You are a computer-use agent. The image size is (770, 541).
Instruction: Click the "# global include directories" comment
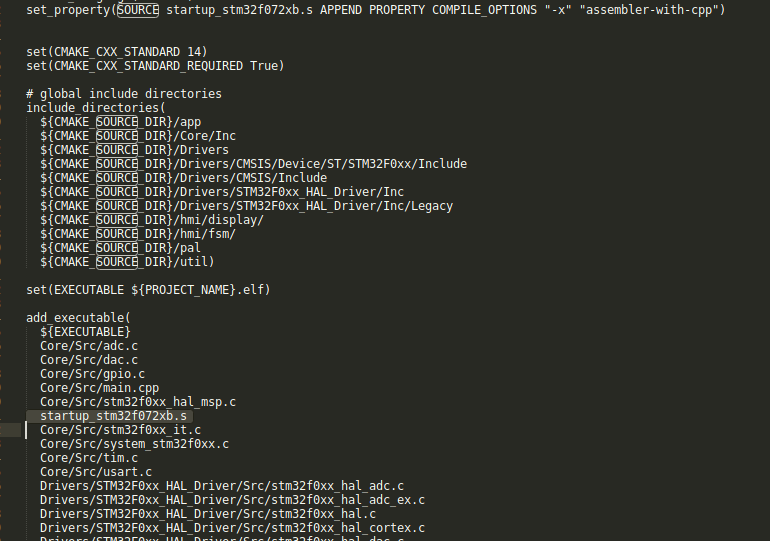124,94
